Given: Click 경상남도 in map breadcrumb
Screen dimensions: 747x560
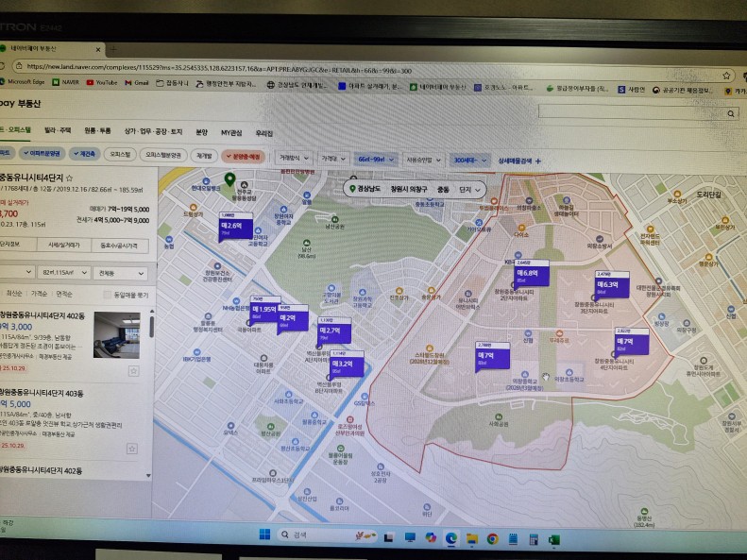Looking at the screenshot, I should [x=369, y=189].
